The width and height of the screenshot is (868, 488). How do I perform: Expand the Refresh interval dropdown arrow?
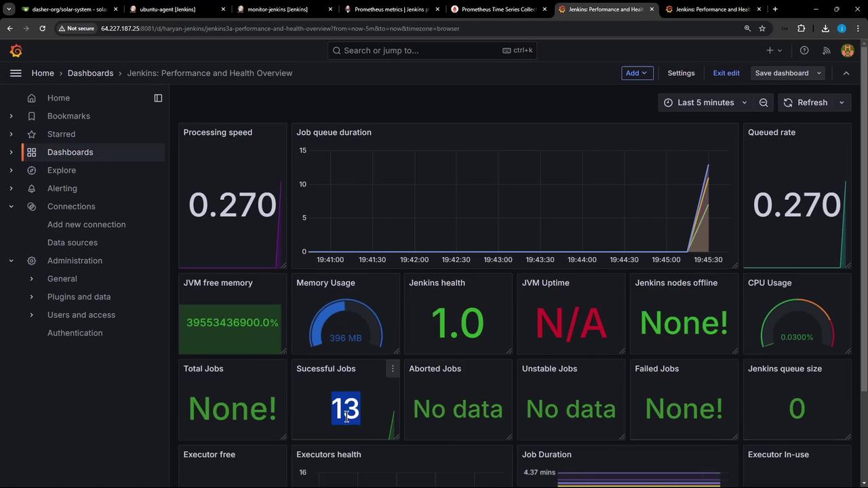(842, 103)
